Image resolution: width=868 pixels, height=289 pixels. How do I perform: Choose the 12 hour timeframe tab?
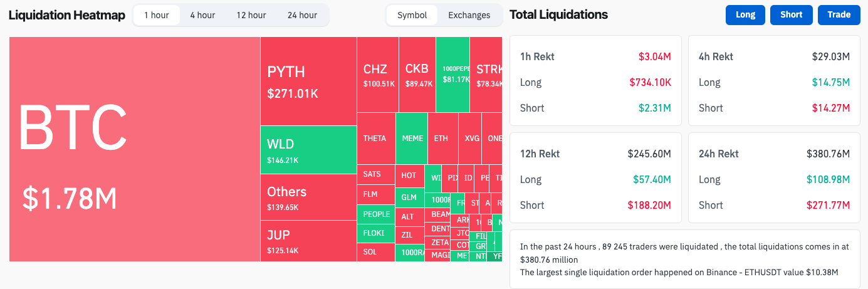[x=251, y=15]
